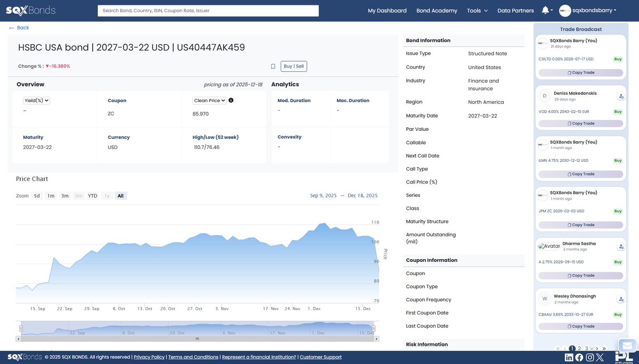
Task: Click Wesley Dhanasingh avatar circle
Action: pyautogui.click(x=544, y=299)
